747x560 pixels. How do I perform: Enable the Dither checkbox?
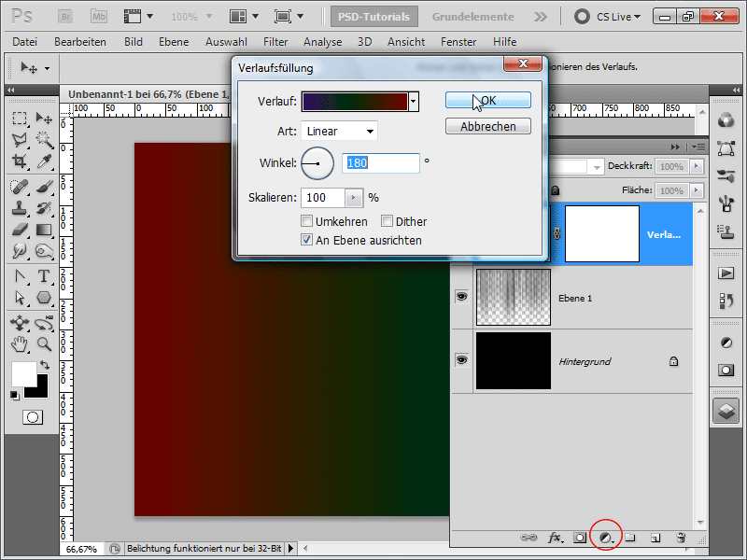387,221
